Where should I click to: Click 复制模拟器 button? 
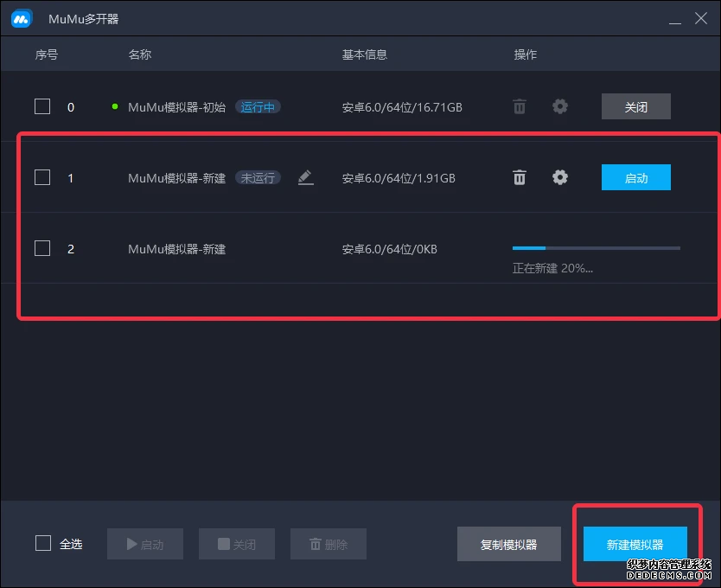point(508,544)
